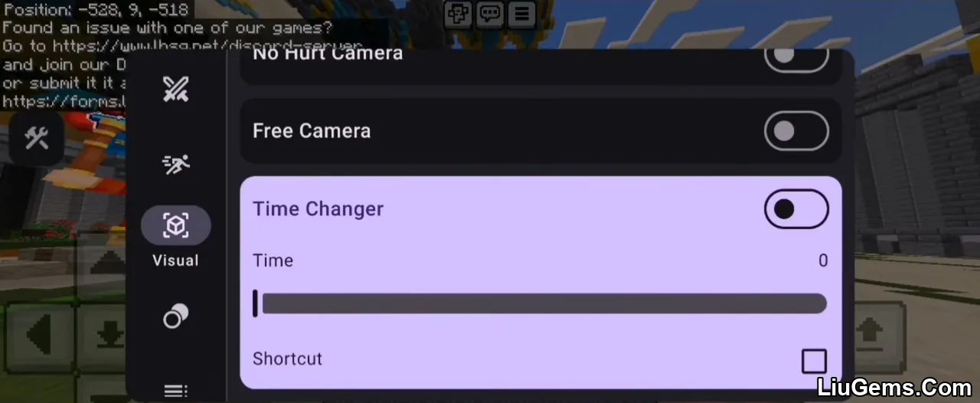
Task: Open the Combat category with crossed swords
Action: click(x=175, y=90)
